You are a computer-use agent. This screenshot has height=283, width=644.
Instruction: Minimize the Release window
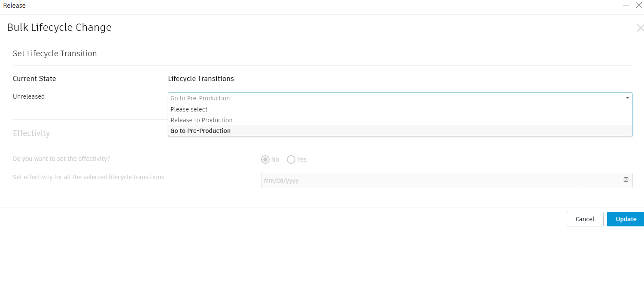(626, 5)
